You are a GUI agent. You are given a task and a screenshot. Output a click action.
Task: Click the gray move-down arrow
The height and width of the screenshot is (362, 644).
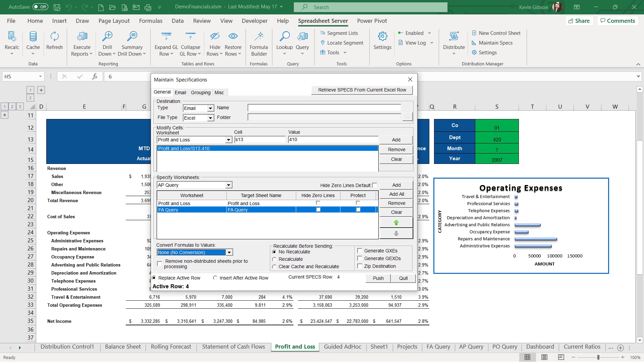[x=396, y=234]
